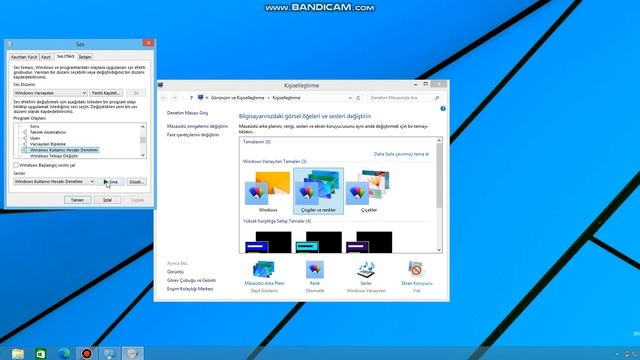Open Masaüstü simgelerini değiştirin link
The height and width of the screenshot is (360, 640).
pos(197,127)
